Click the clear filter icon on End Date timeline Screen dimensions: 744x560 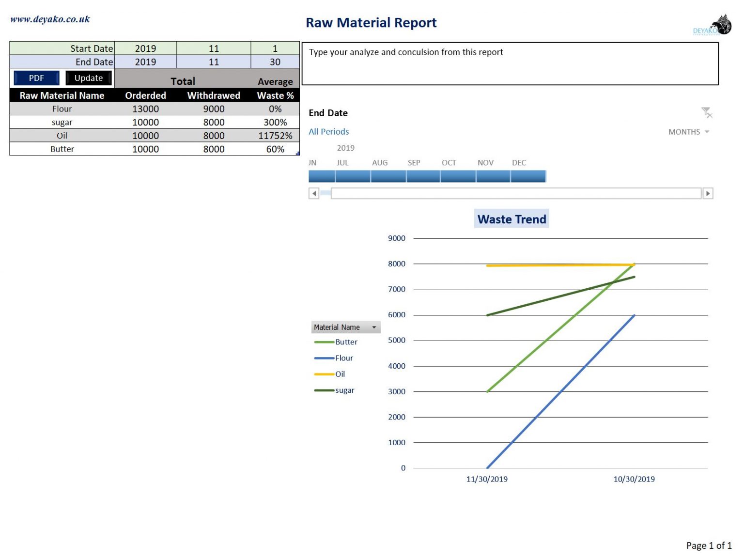707,112
